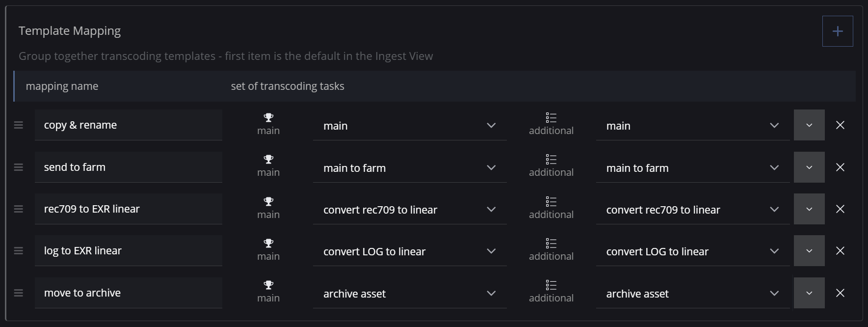Click drag handle beside 'rec709 to EXR linear'
Image resolution: width=868 pixels, height=327 pixels.
(19, 209)
